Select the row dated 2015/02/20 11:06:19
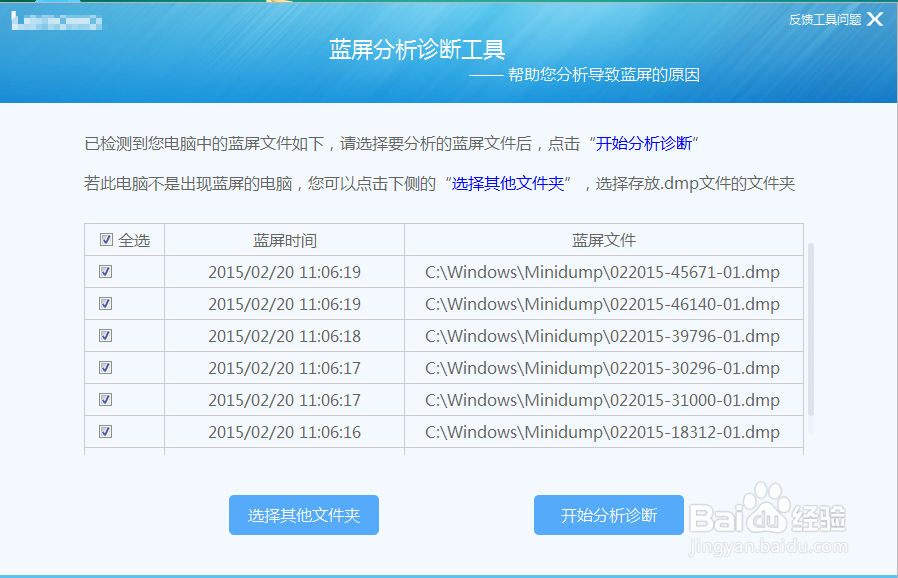The width and height of the screenshot is (898, 578). 284,271
